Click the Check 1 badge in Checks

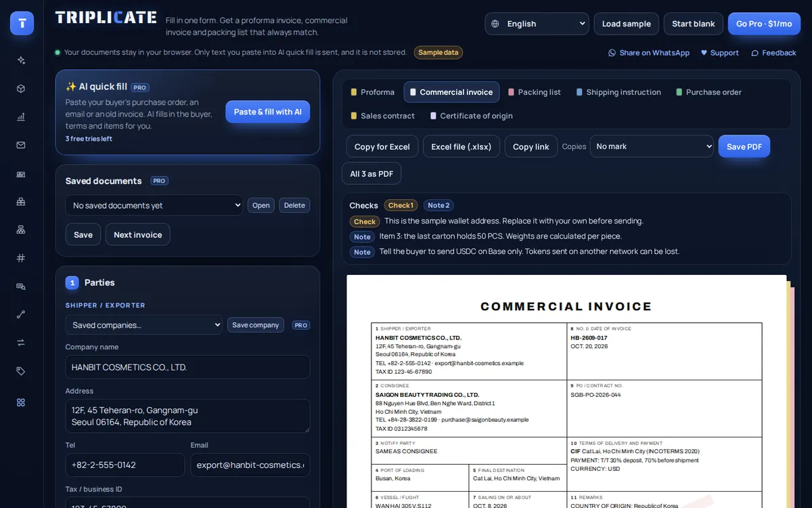(401, 205)
